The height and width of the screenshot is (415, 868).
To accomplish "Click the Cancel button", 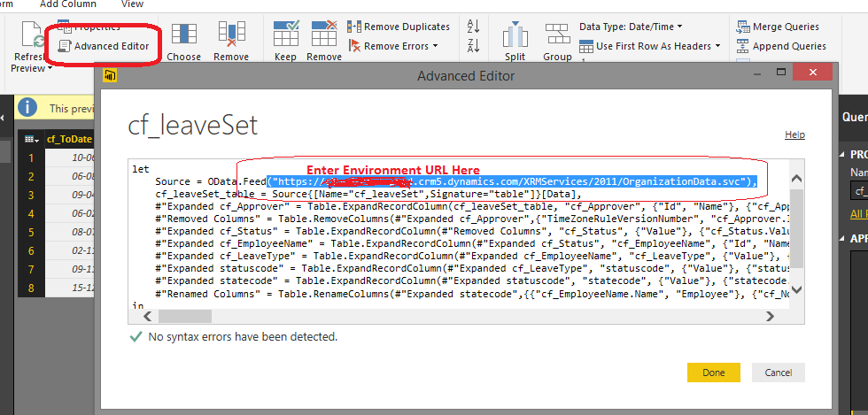I will [x=779, y=373].
